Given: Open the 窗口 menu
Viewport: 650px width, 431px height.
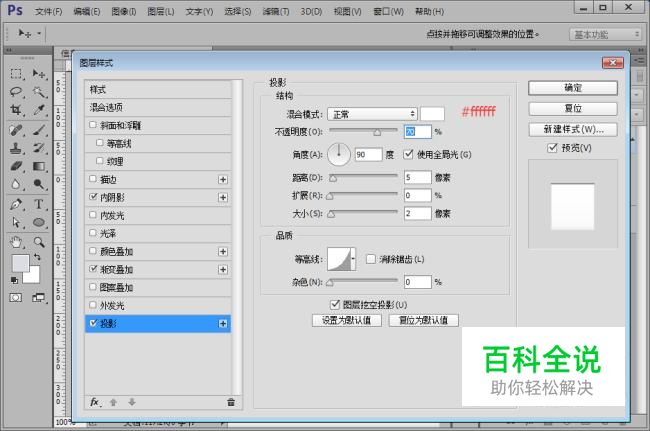Looking at the screenshot, I should [388, 12].
